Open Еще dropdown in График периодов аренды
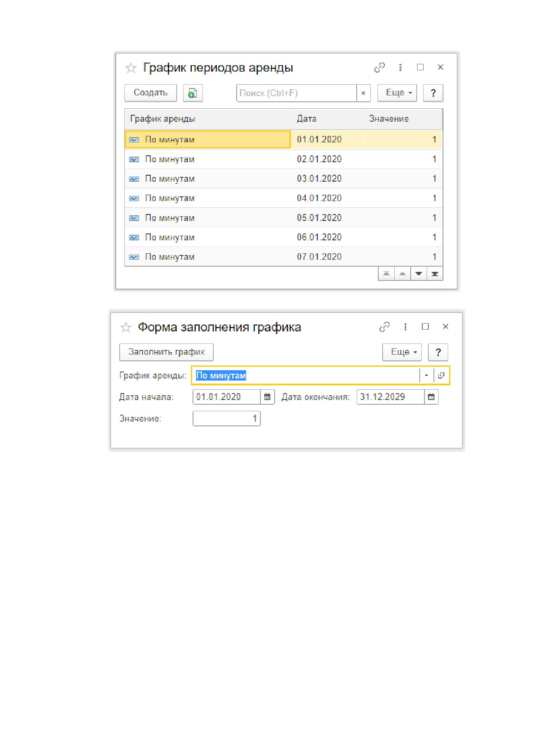This screenshot has width=535, height=756. coord(397,93)
